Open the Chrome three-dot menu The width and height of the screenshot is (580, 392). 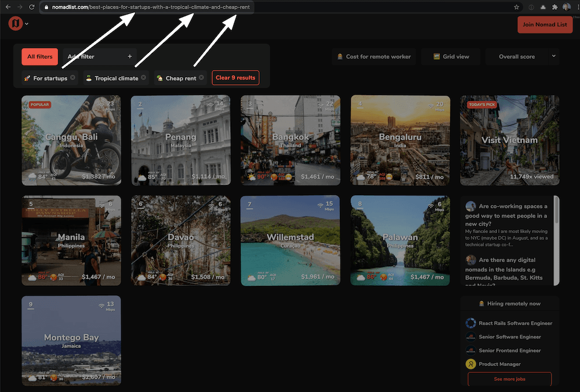(x=577, y=8)
